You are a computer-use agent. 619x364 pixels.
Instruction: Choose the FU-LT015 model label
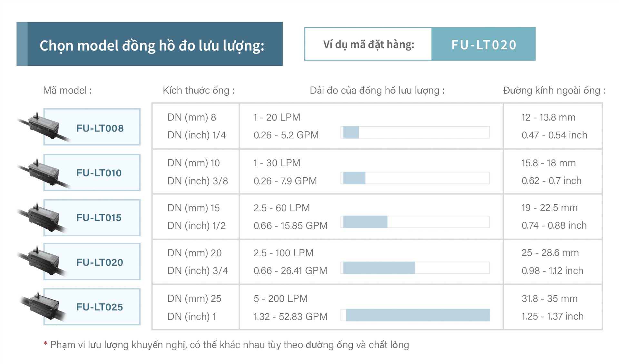click(x=99, y=218)
